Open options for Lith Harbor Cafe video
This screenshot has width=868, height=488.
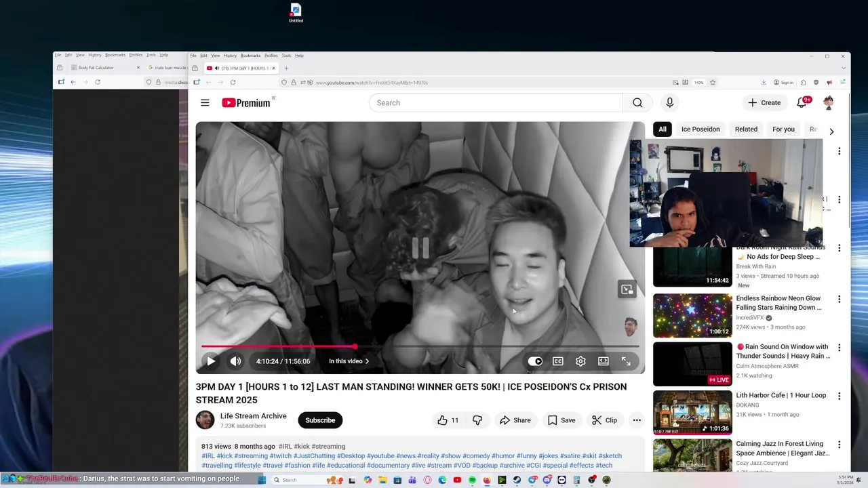[x=839, y=396]
